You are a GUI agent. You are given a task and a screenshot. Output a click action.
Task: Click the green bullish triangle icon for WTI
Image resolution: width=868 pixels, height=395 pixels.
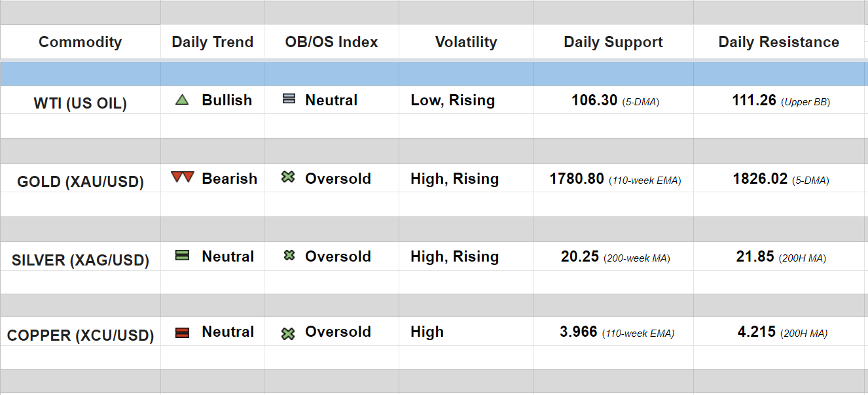click(182, 100)
